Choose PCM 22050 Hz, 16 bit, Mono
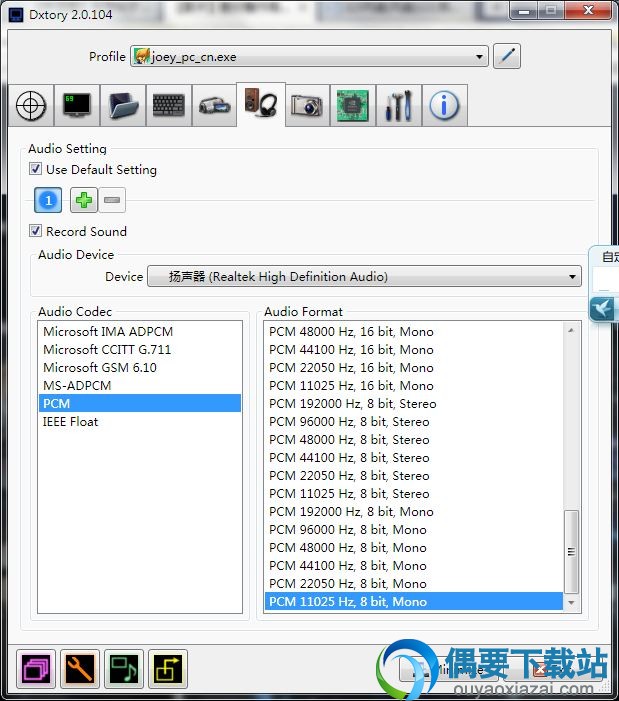Viewport: 619px width, 701px height. [x=414, y=367]
